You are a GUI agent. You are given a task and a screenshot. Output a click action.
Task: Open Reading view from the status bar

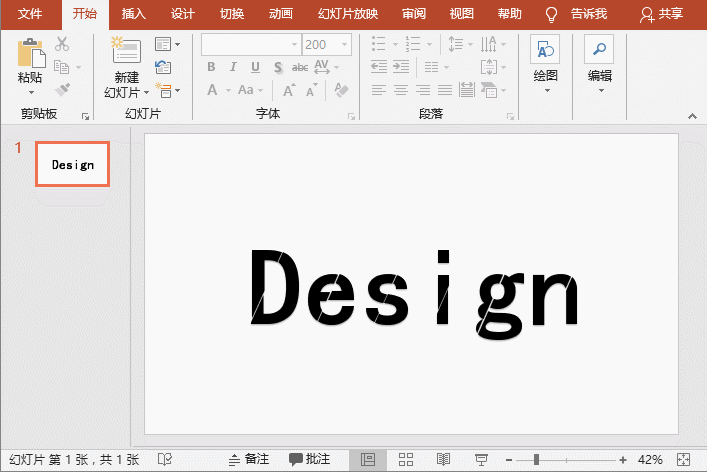point(443,459)
